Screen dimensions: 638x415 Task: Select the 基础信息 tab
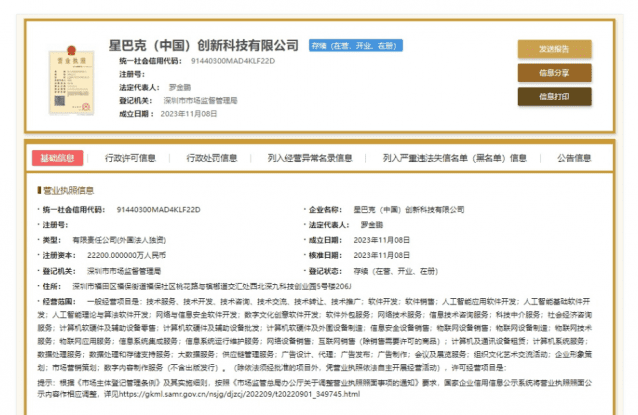point(57,158)
